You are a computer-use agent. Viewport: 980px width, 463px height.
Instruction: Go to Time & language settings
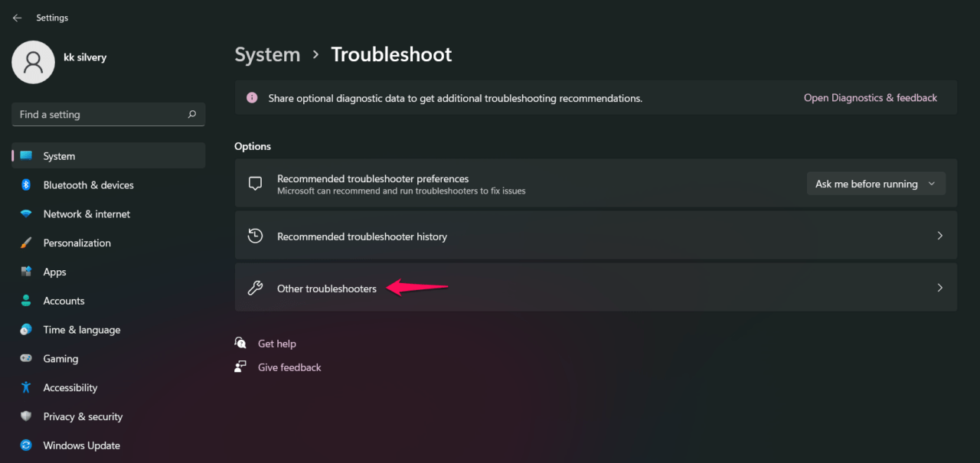(x=81, y=330)
